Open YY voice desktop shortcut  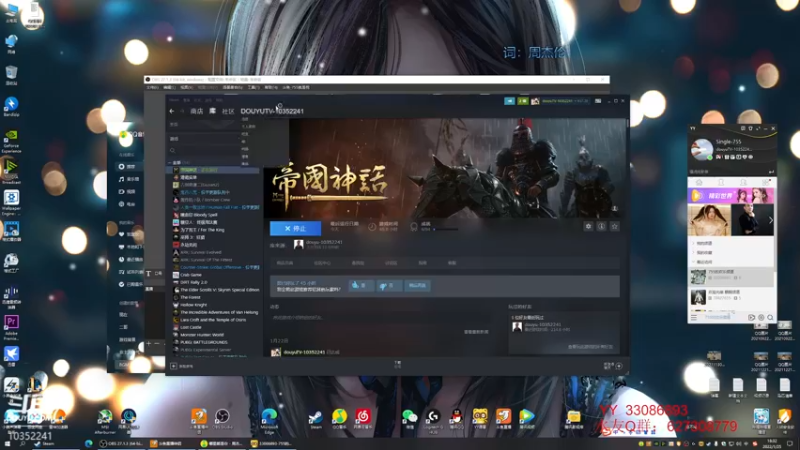coord(480,419)
